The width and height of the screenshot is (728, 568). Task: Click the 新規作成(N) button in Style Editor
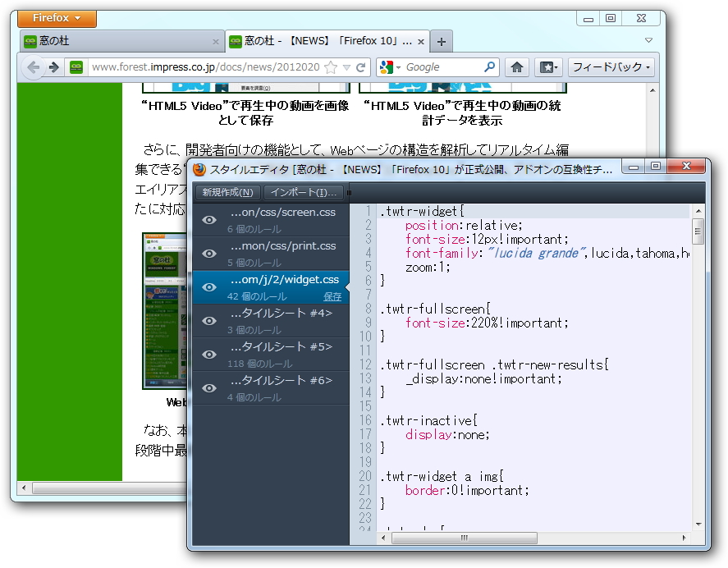click(227, 192)
